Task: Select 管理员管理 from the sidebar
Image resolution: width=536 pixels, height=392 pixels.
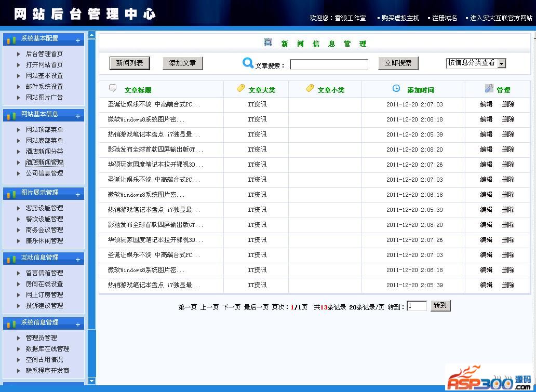Action: point(41,338)
